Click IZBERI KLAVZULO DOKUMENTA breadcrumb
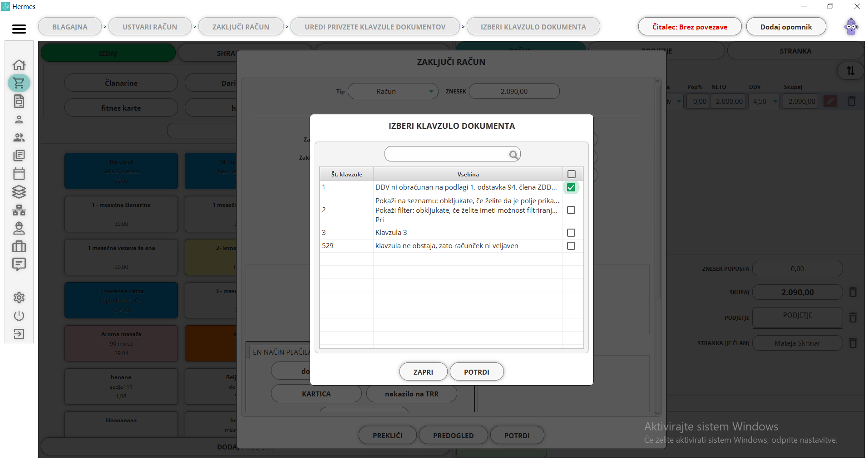868x464 pixels. pyautogui.click(x=533, y=27)
